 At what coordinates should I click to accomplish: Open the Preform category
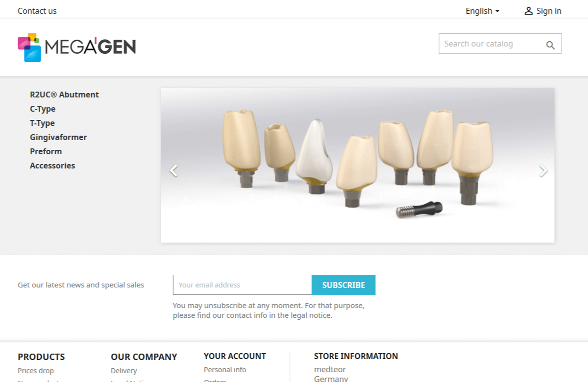(46, 151)
